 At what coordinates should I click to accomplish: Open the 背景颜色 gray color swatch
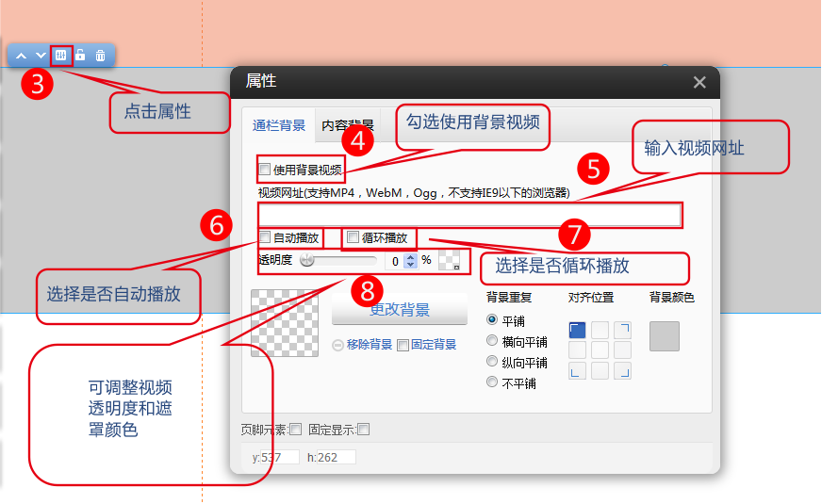665,336
